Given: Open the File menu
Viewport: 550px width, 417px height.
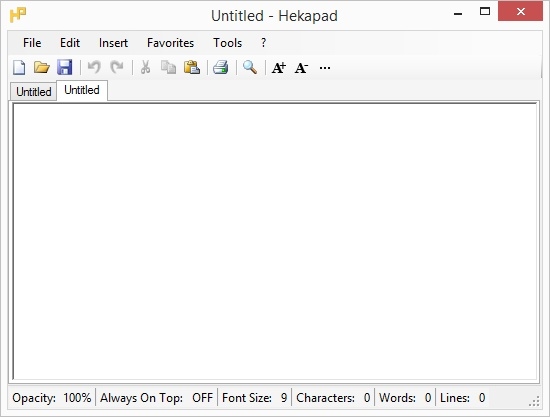Looking at the screenshot, I should coord(32,43).
